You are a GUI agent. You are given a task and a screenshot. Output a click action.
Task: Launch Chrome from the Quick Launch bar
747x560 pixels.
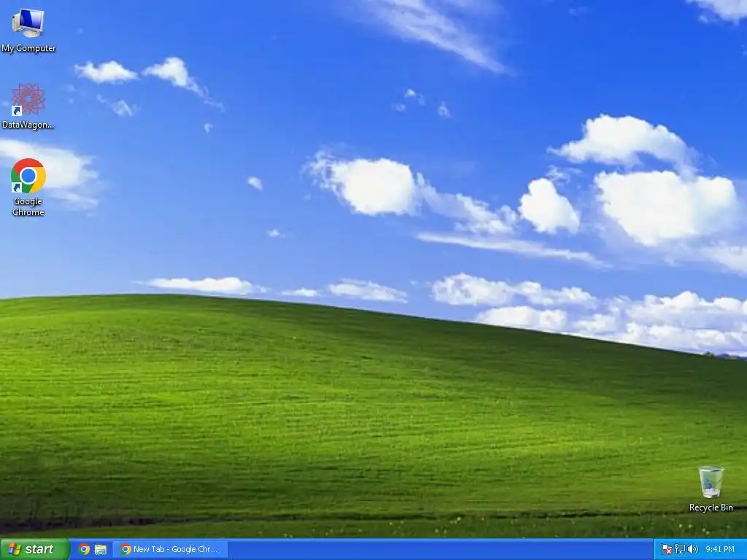point(85,549)
